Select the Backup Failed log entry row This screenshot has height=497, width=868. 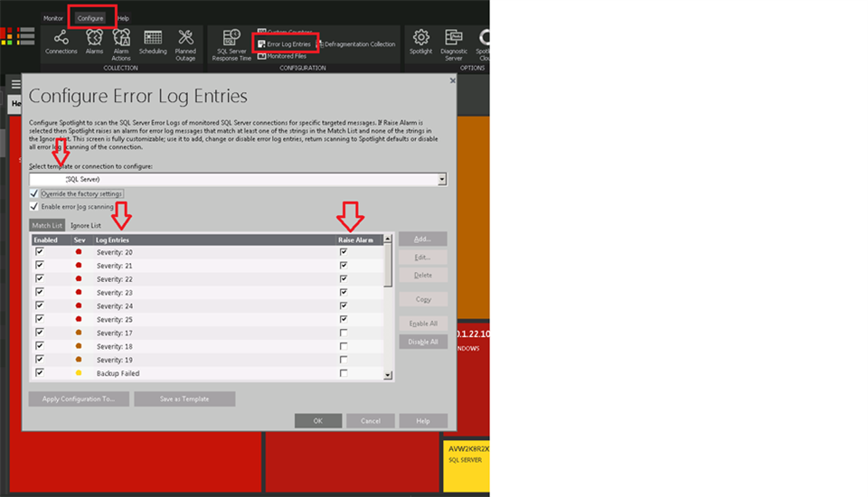pos(207,373)
